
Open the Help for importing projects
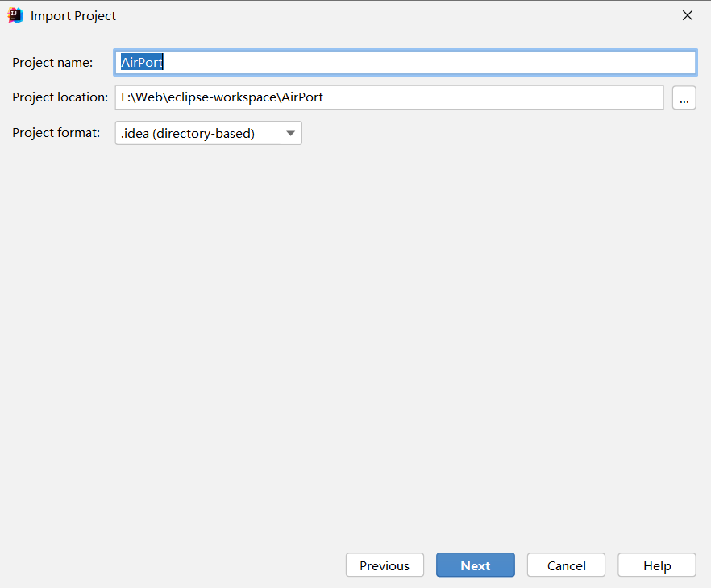(x=656, y=565)
